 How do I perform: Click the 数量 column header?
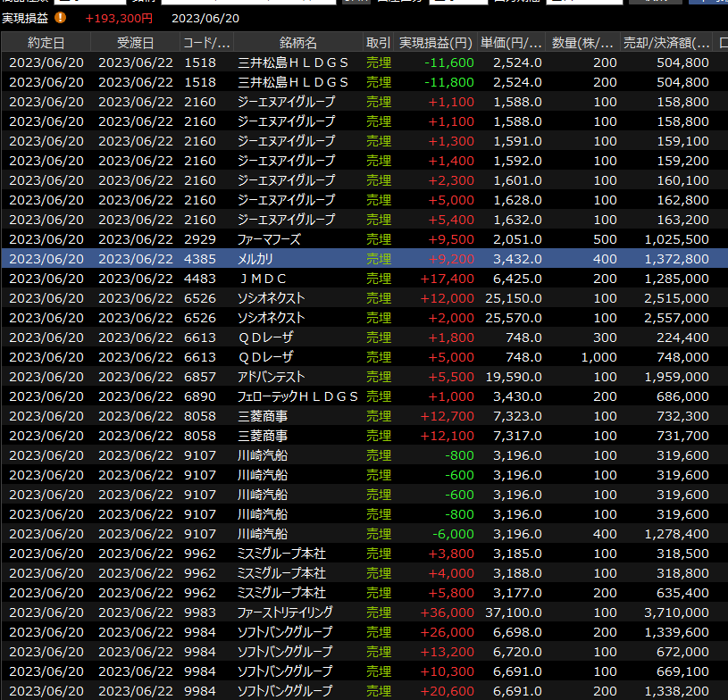(x=583, y=43)
